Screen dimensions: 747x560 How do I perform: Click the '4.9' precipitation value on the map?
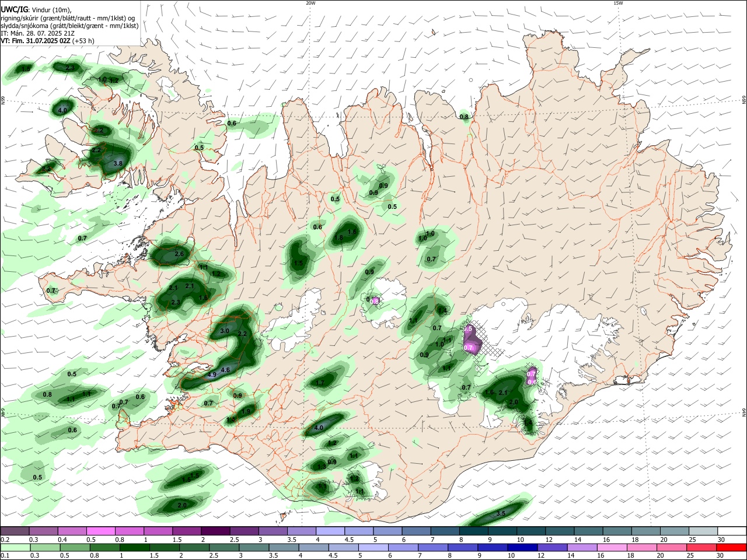[212, 374]
